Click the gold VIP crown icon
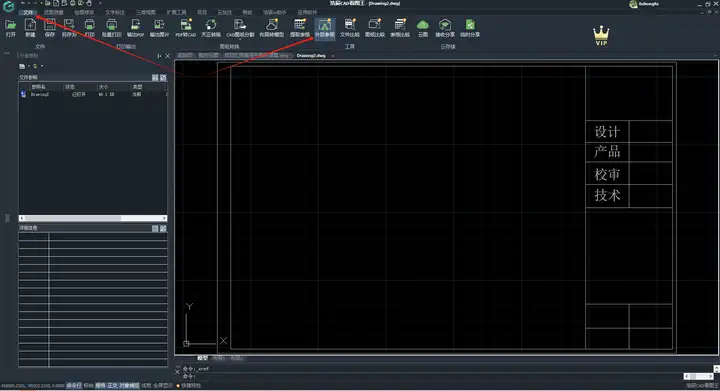720x391 pixels. (x=601, y=36)
